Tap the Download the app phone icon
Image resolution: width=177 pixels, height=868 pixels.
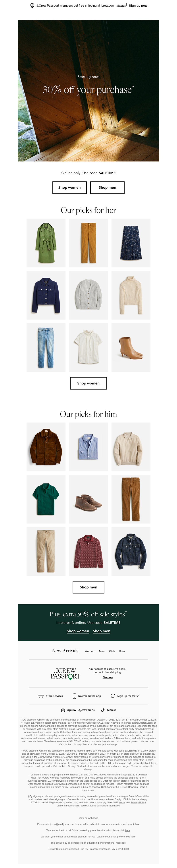tap(74, 696)
